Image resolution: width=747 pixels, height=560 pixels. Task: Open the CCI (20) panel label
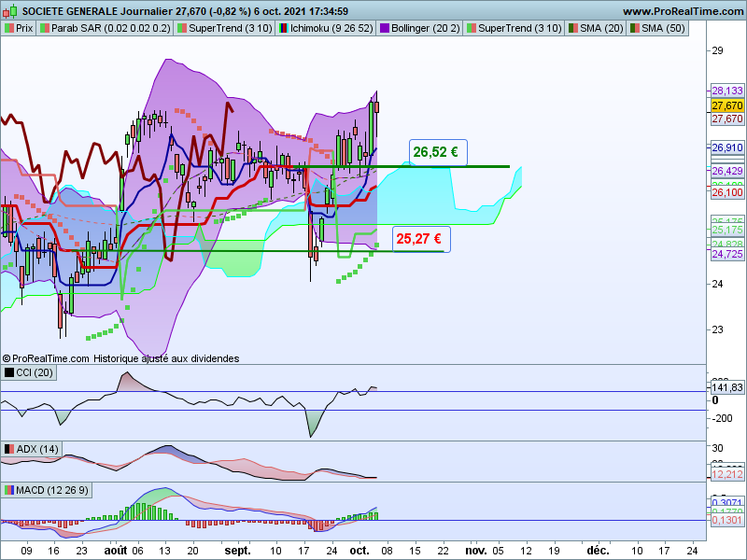click(35, 372)
